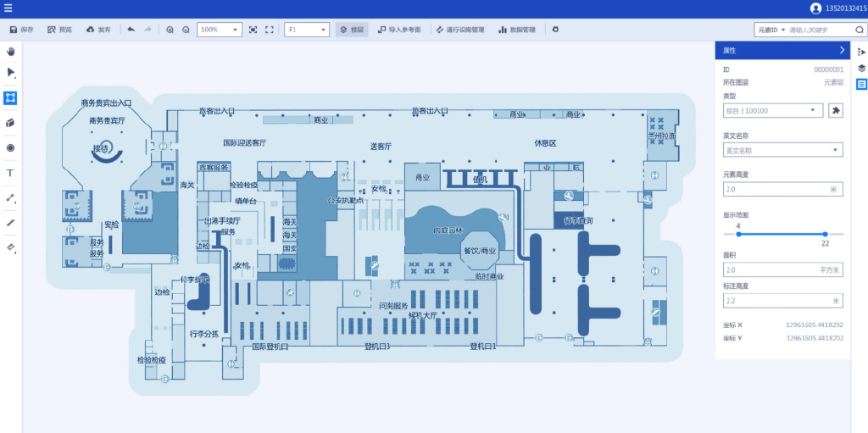Viewport: 868px width, 433px height.
Task: Select the eraser tool
Action: [10, 247]
